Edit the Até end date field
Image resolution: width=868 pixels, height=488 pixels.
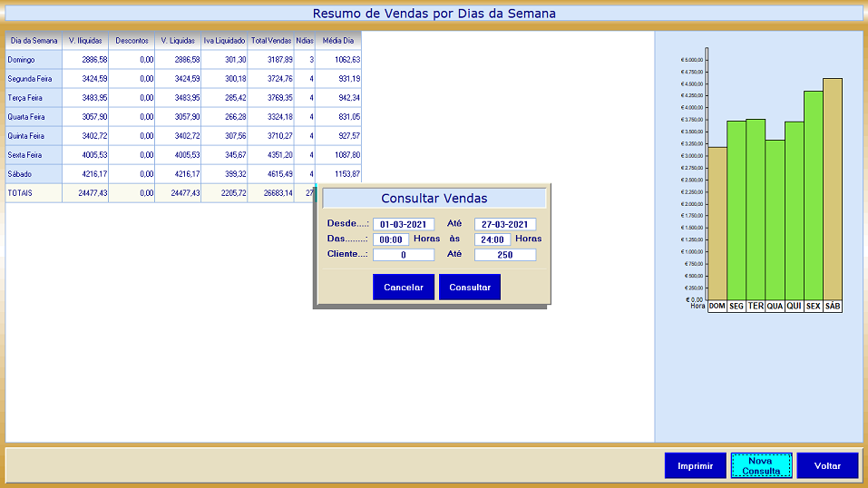coord(505,224)
